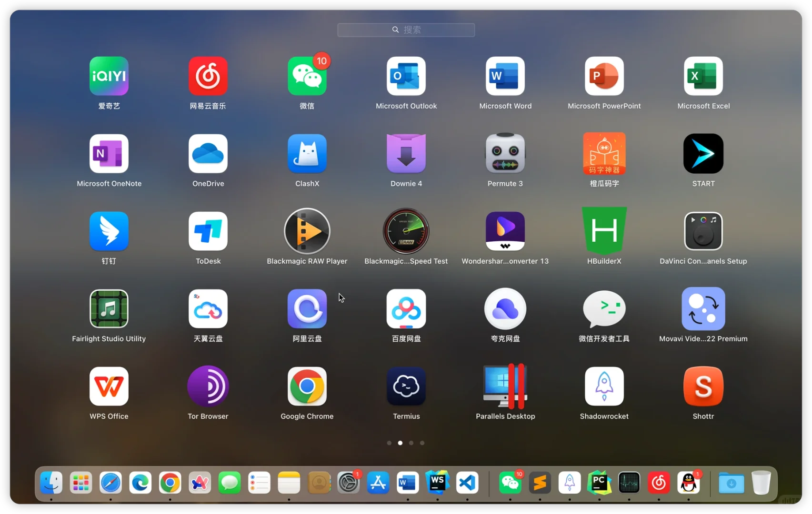This screenshot has height=514, width=812.
Task: Launch Microsoft Edge from the Dock
Action: [140, 483]
